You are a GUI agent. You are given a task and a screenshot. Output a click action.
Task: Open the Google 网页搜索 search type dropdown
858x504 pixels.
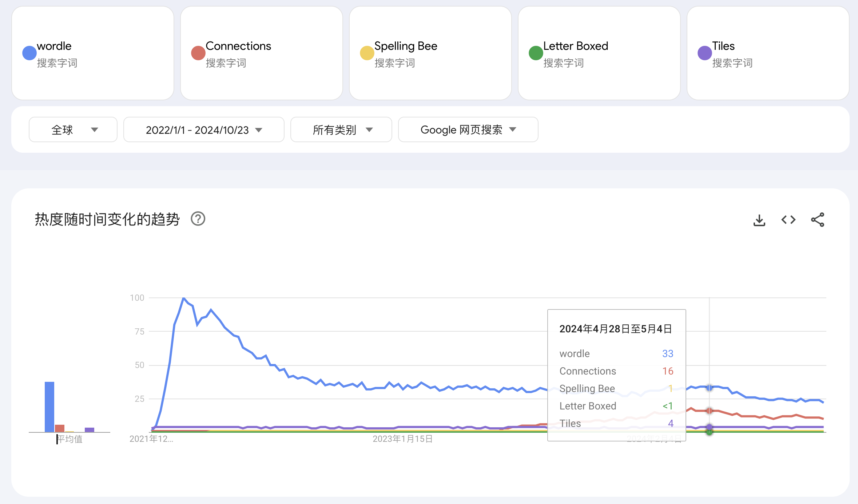pos(468,129)
